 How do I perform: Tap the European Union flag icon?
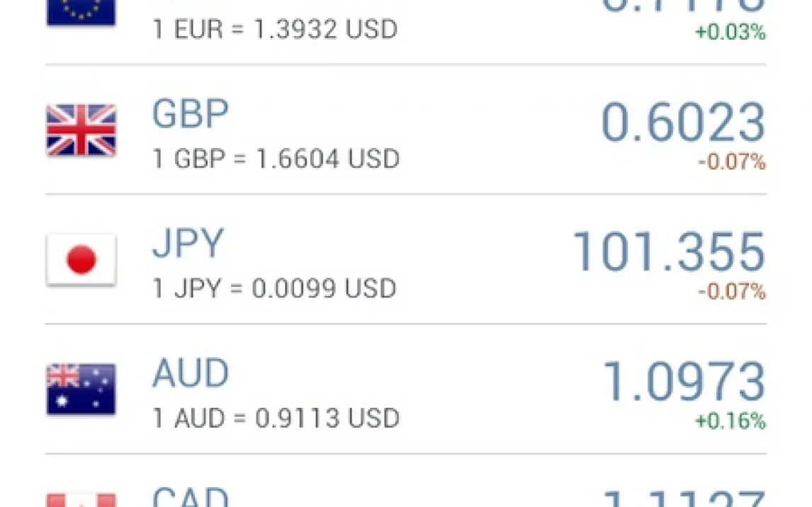tap(81, 12)
